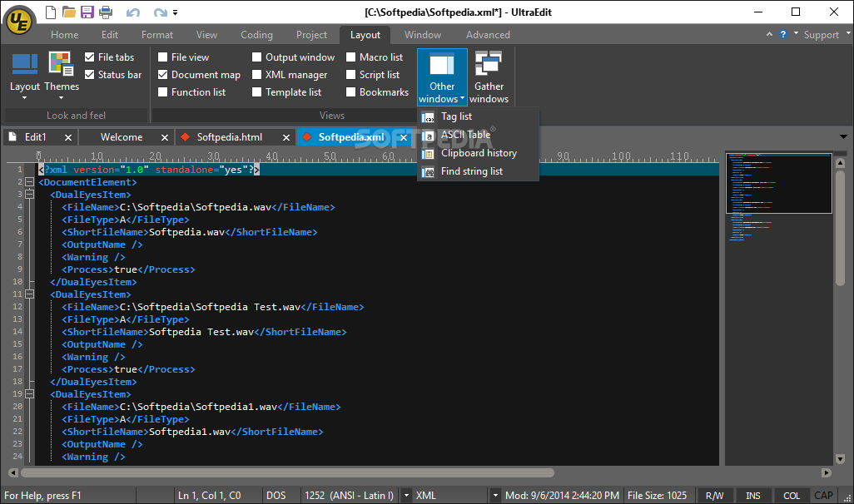Open the open-files list arrow beside tabs

coord(843,136)
